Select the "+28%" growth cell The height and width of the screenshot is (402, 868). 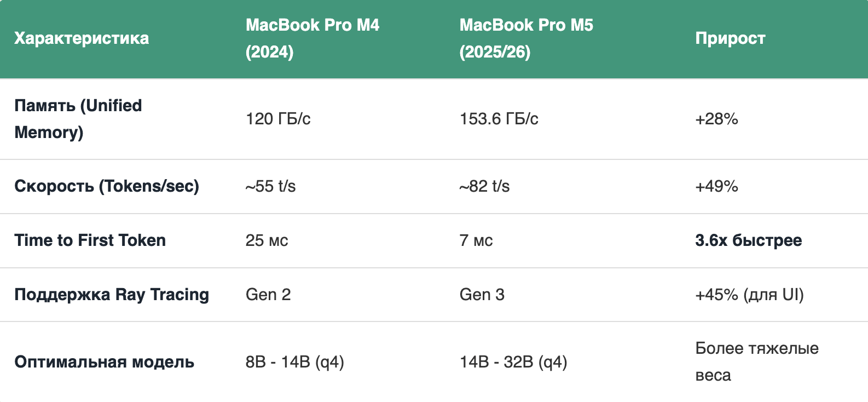pos(716,119)
